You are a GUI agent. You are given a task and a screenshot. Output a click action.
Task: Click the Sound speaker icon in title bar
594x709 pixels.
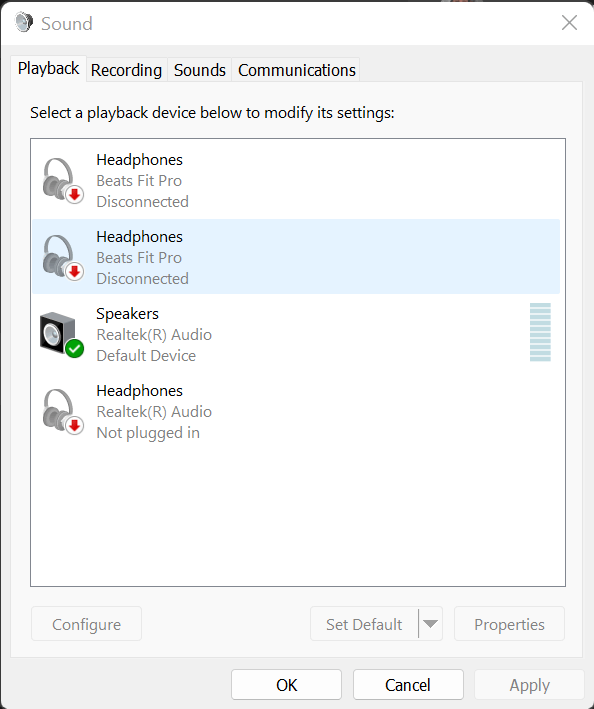(x=24, y=23)
